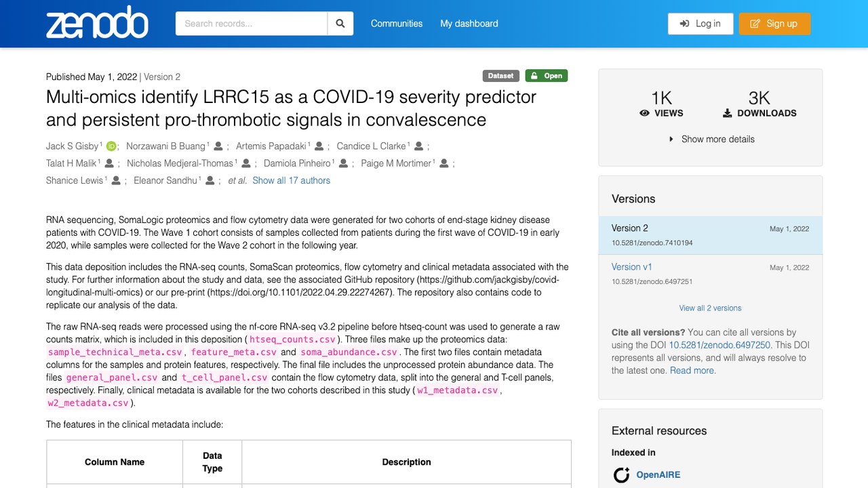The height and width of the screenshot is (488, 868).
Task: Click the download icon beside DOWNLOADS
Action: click(728, 113)
